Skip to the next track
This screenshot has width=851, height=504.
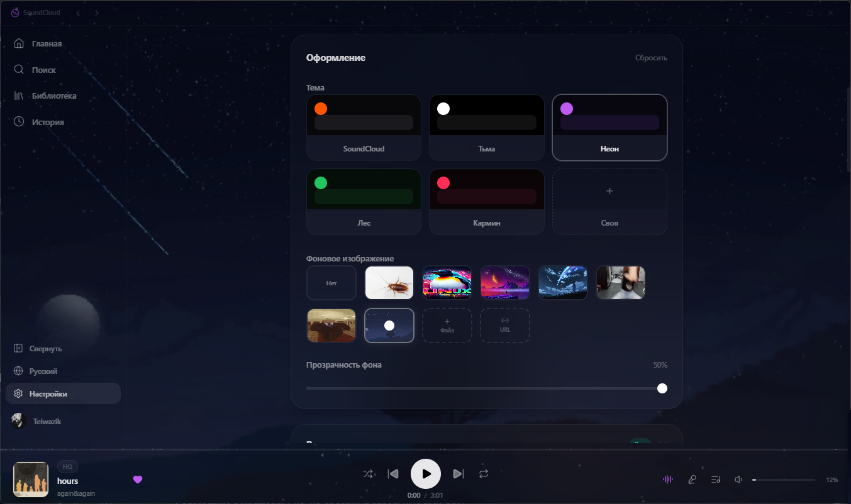pyautogui.click(x=459, y=474)
